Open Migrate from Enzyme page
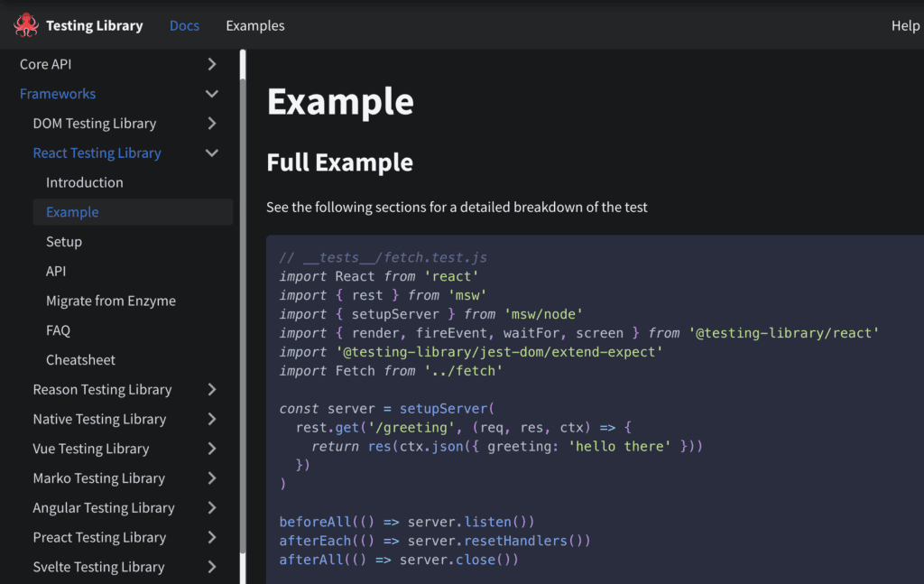 point(111,301)
